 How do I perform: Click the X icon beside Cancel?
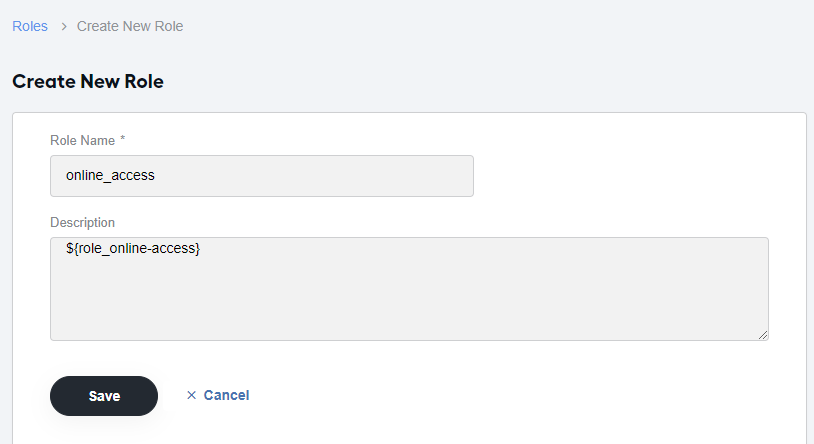pyautogui.click(x=192, y=395)
